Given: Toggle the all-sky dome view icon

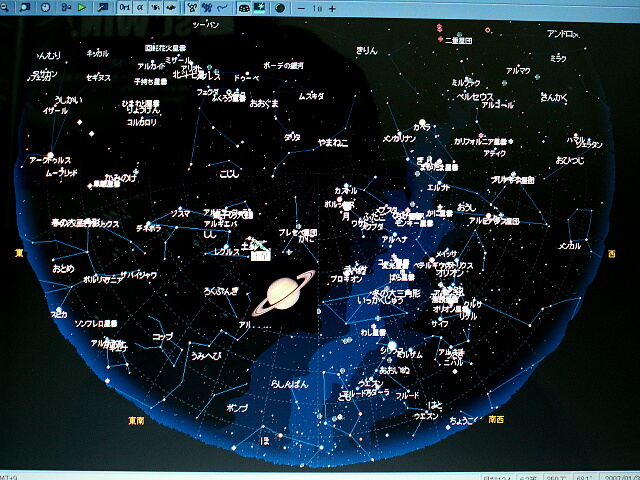Looking at the screenshot, I should (x=244, y=8).
